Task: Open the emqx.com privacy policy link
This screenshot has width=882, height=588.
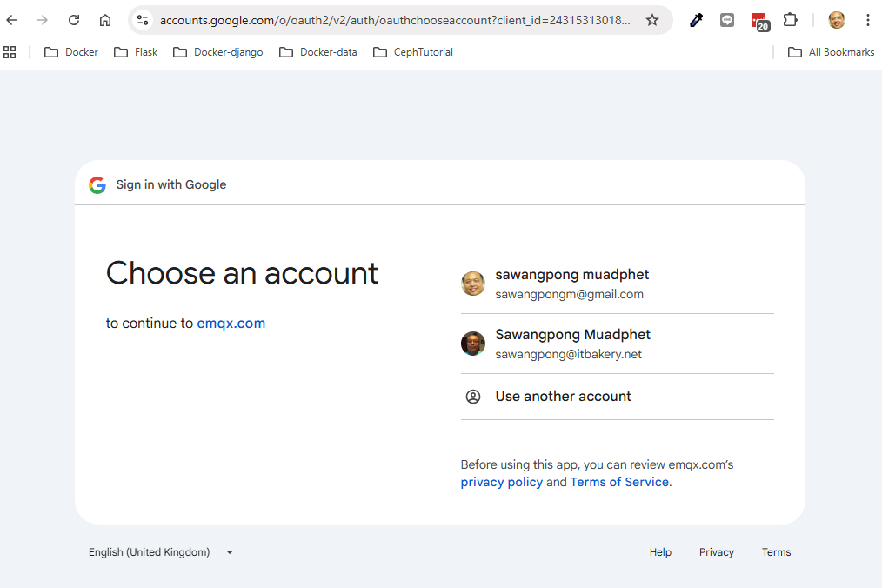Action: coord(501,482)
